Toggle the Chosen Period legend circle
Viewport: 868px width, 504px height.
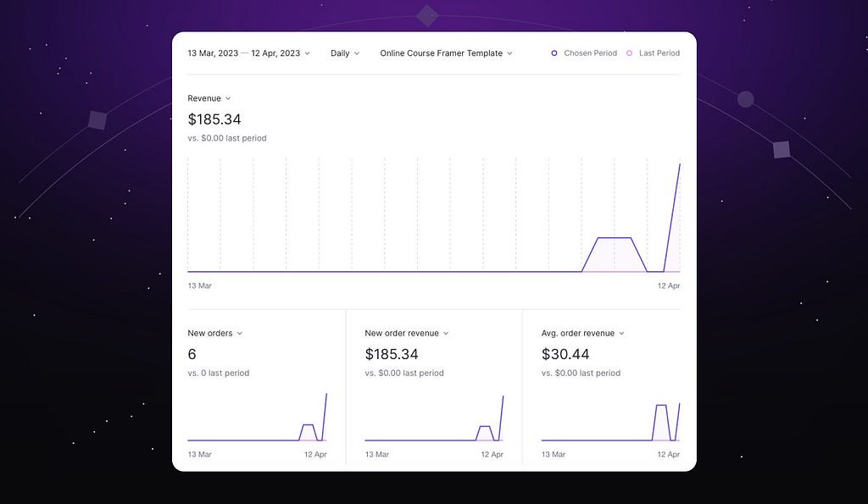554,53
